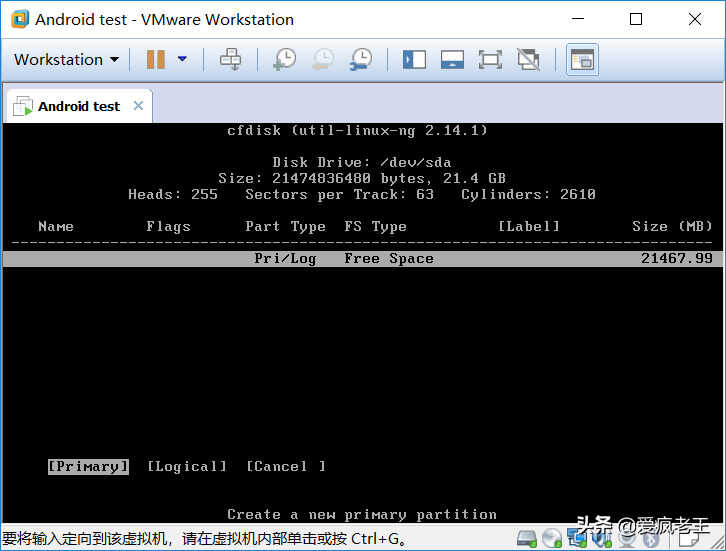Click the Size (MB) column header

(672, 226)
